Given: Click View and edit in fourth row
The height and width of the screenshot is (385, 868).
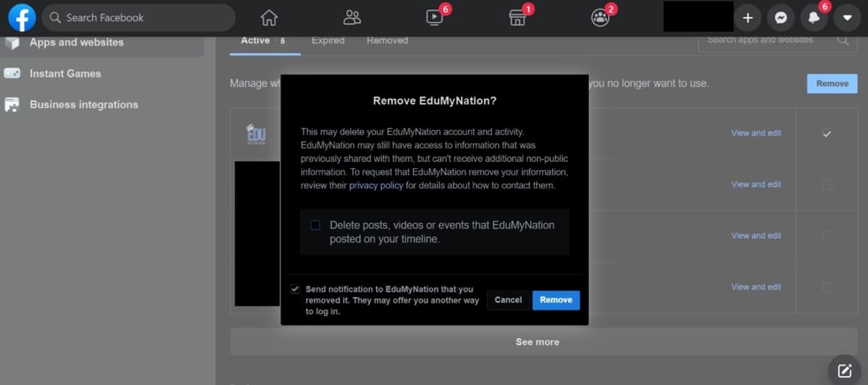Looking at the screenshot, I should pos(756,287).
